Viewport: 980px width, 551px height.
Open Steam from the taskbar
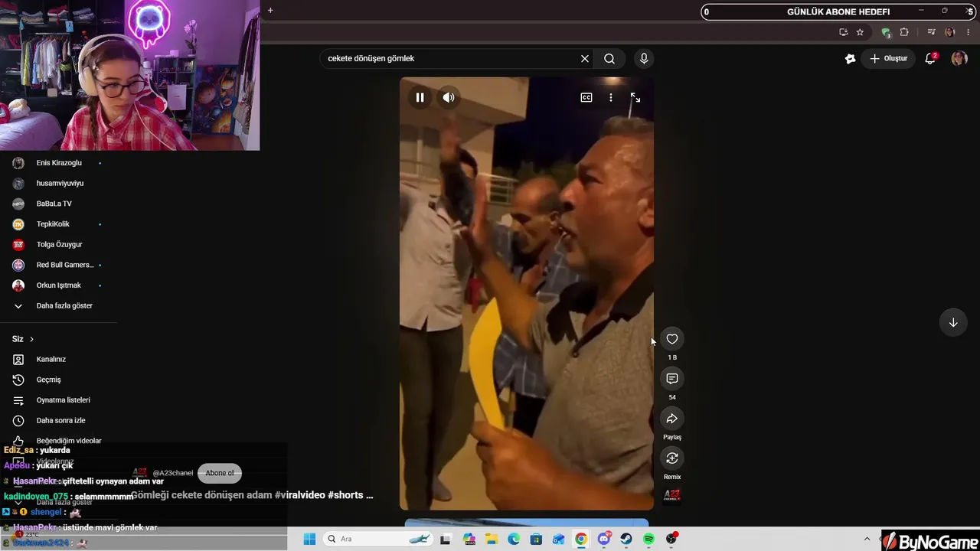(626, 539)
